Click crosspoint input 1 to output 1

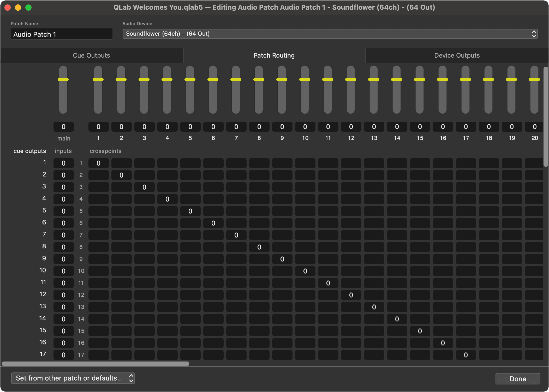(99, 163)
